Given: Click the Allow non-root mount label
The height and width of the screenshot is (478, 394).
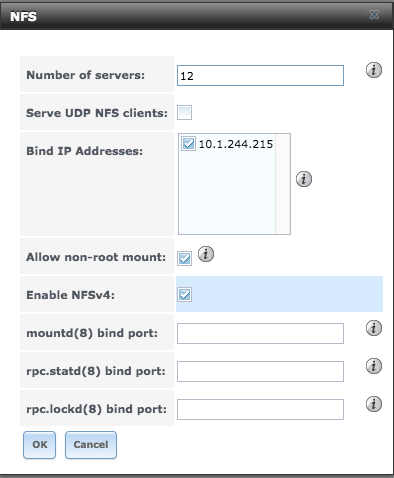Looking at the screenshot, I should [96, 257].
